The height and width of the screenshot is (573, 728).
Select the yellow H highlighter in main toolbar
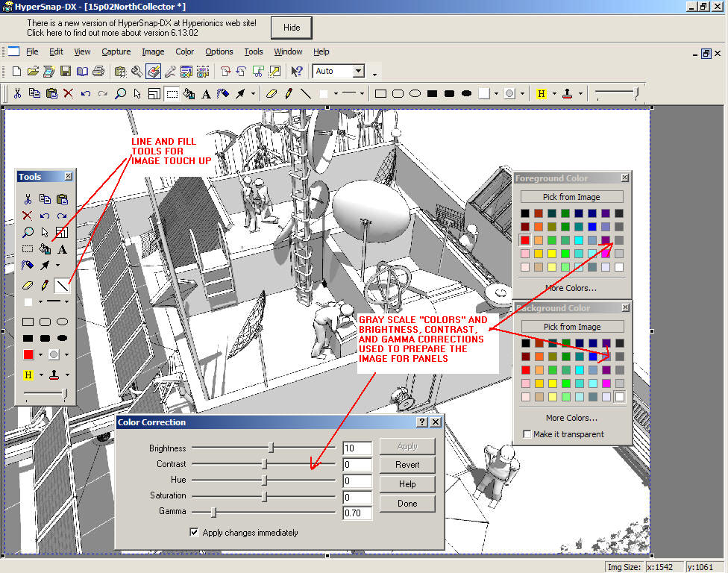[x=542, y=94]
